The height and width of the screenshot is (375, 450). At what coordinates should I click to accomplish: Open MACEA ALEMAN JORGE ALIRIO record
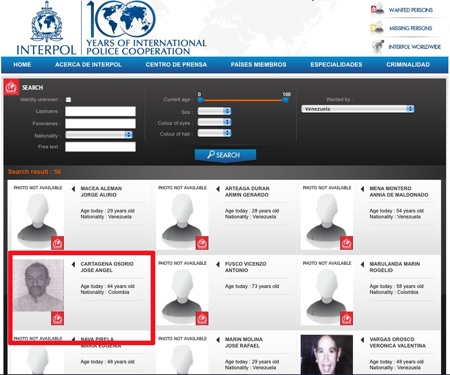101,192
